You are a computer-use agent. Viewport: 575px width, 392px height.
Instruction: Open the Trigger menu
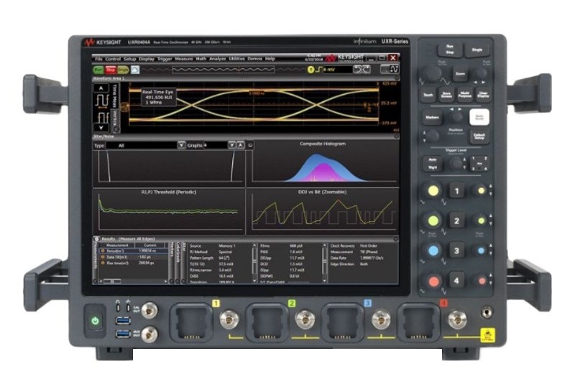click(165, 58)
